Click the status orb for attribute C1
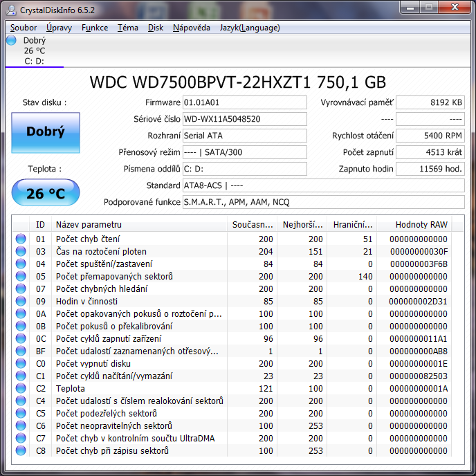 pos(21,376)
